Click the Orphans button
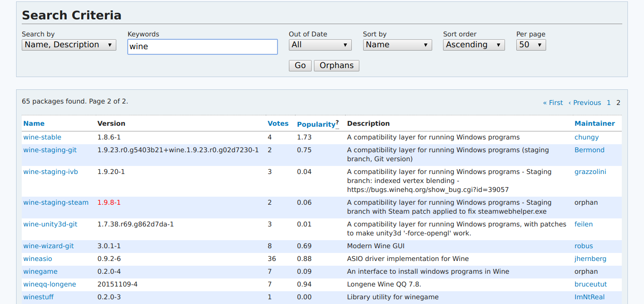 click(x=337, y=66)
